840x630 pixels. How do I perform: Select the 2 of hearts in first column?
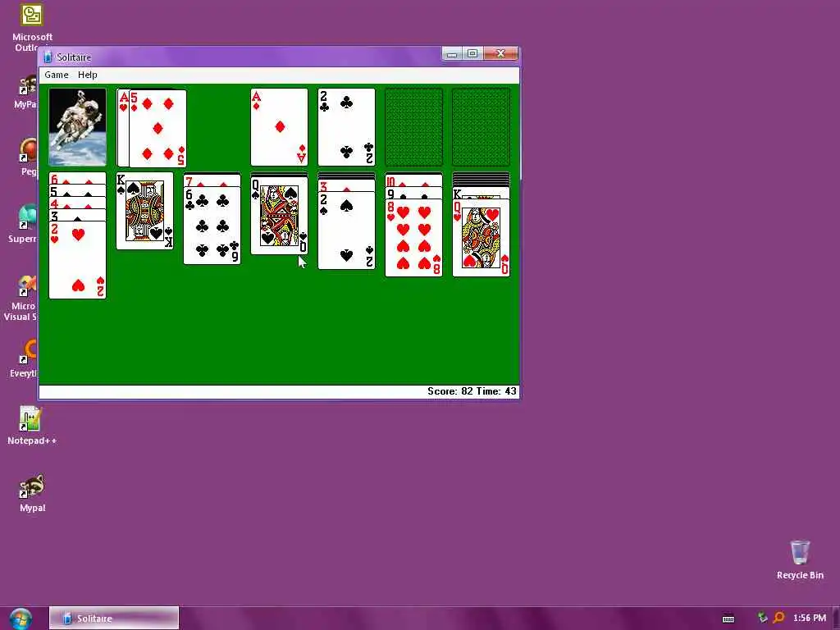(77, 260)
